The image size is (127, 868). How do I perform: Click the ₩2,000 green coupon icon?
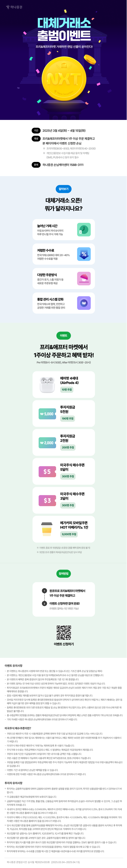tap(47, 443)
